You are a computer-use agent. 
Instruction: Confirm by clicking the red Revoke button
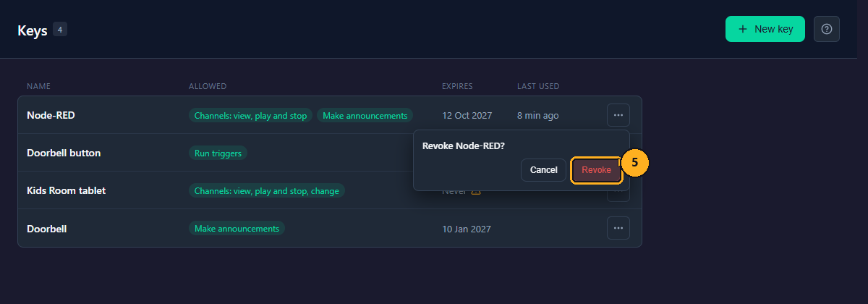597,170
